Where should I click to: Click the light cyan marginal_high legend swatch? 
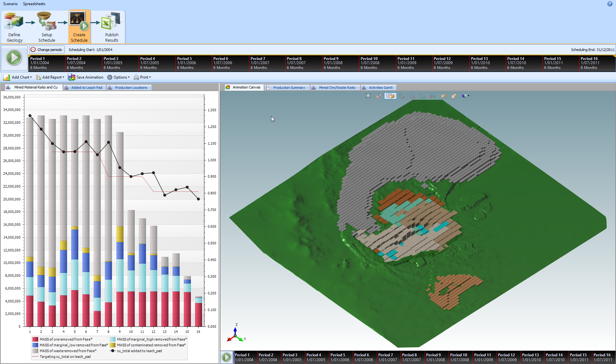click(112, 339)
